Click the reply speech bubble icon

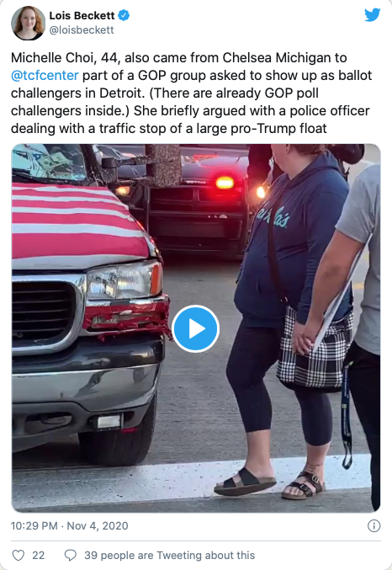[70, 555]
